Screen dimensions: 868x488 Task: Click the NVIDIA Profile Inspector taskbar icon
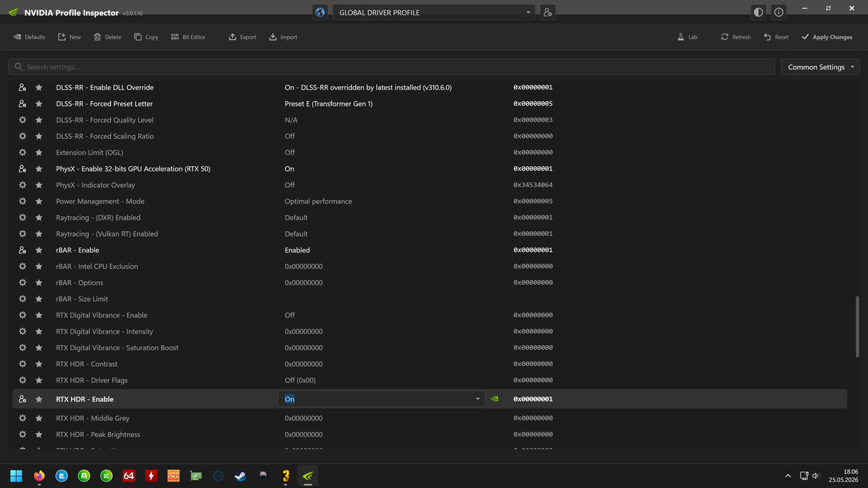tap(307, 476)
